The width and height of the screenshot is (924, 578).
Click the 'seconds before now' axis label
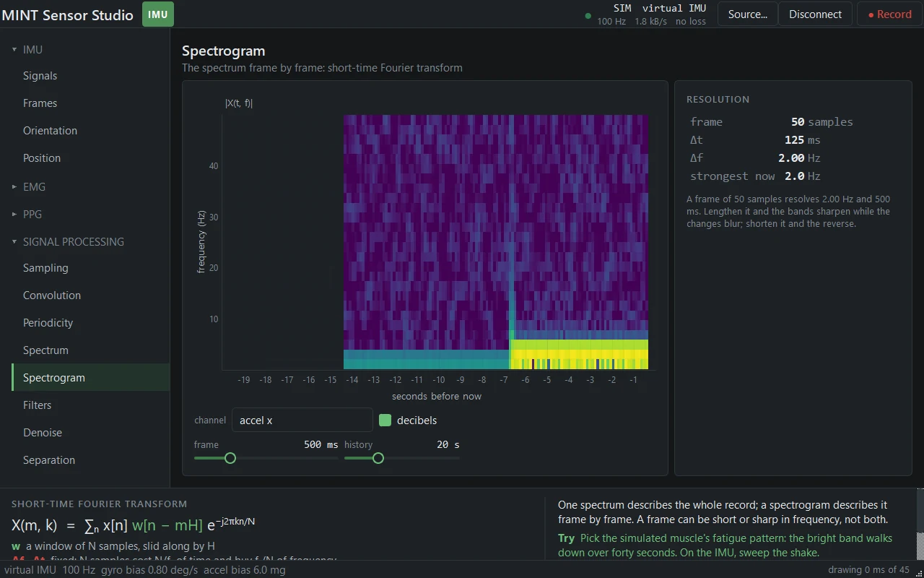tap(437, 396)
